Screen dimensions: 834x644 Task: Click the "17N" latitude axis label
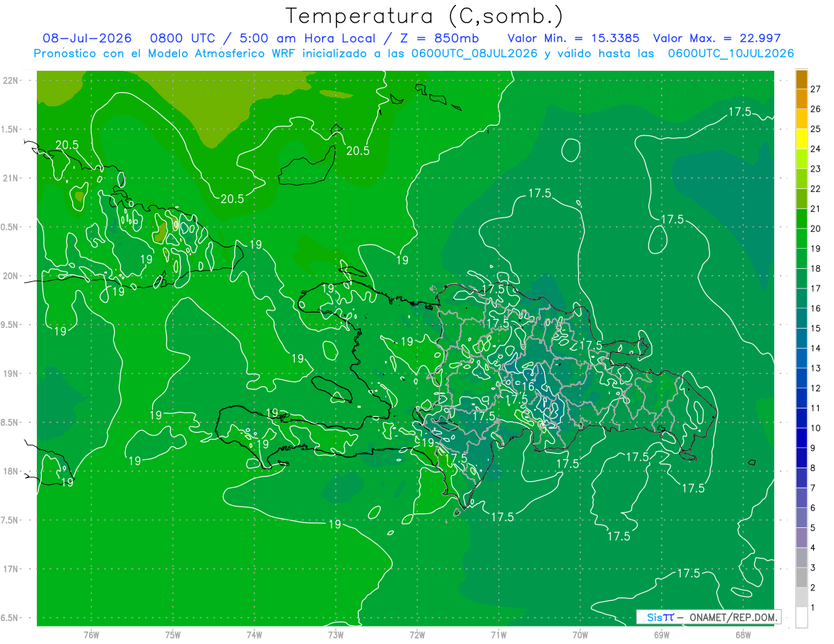11,569
